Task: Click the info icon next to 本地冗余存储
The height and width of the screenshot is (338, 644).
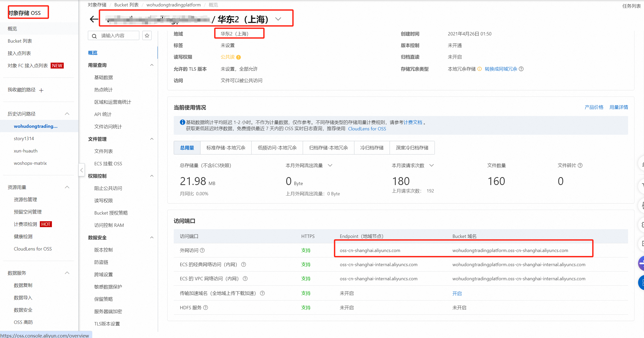Action: (480, 69)
